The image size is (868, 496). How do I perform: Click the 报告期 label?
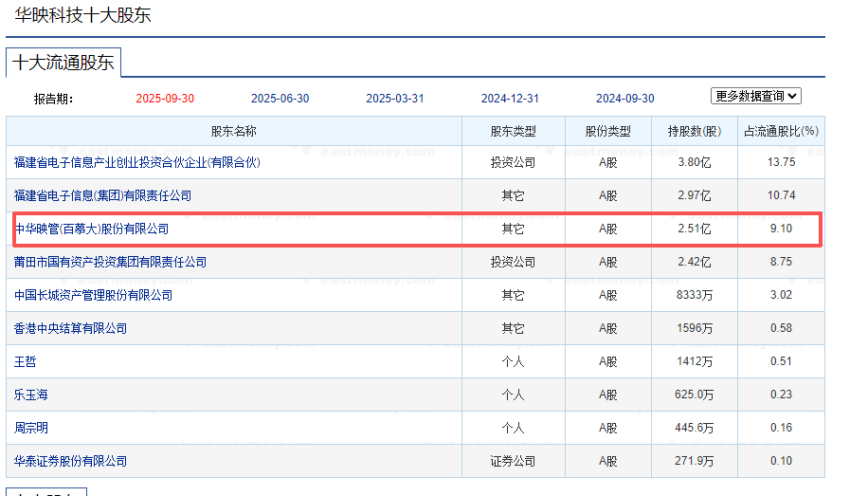click(53, 100)
